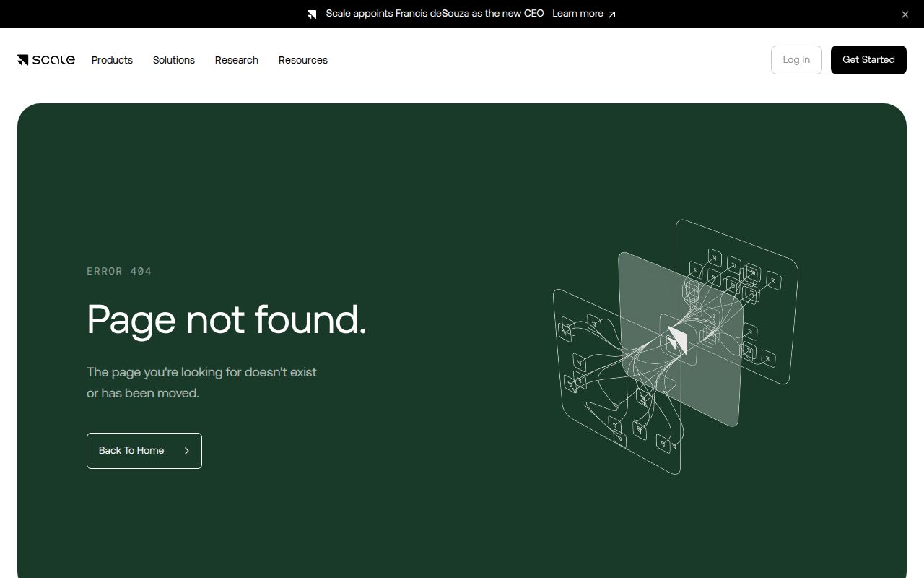Viewport: 924px width, 578px height.
Task: Dismiss the announcement banner with X
Action: pos(905,14)
